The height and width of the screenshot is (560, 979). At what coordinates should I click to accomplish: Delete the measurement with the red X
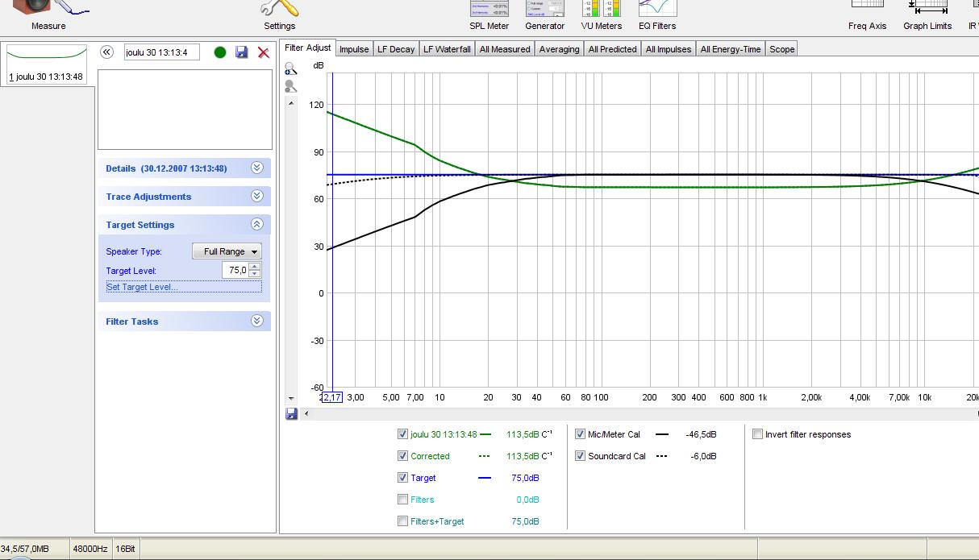pyautogui.click(x=263, y=52)
